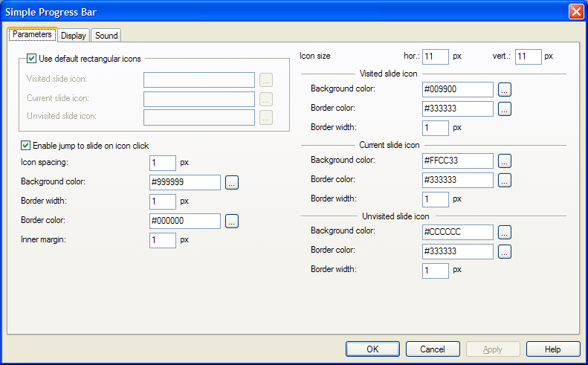Click the vertical icon size field
This screenshot has width=588, height=365.
pyautogui.click(x=527, y=56)
